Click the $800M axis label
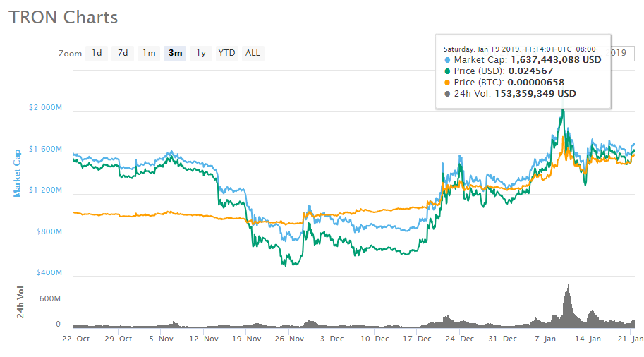The height and width of the screenshot is (357, 644). [x=49, y=231]
